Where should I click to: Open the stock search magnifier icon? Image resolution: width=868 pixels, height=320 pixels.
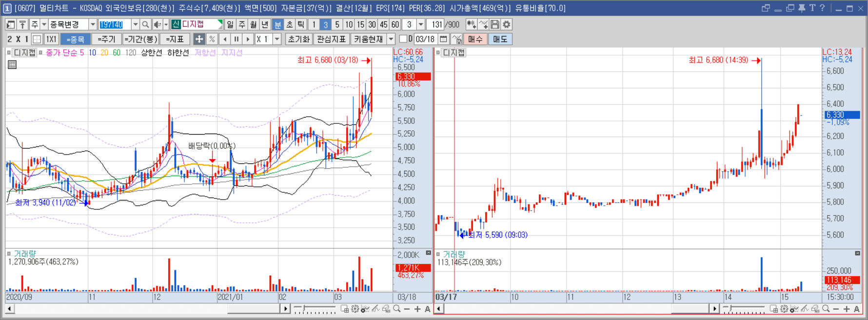click(145, 24)
